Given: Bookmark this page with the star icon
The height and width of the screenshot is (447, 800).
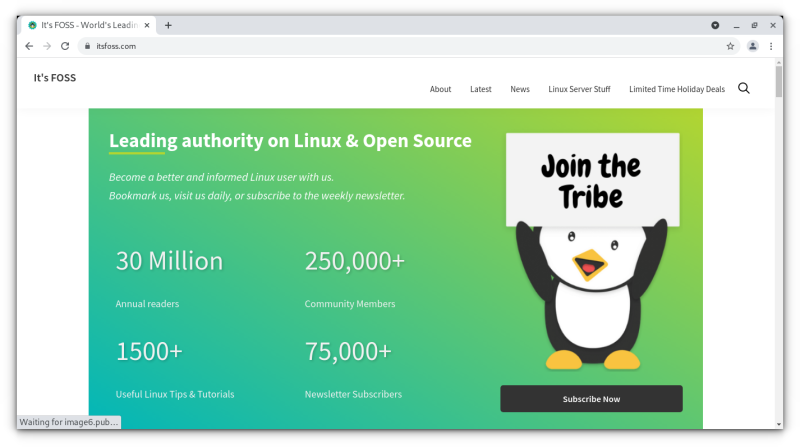Looking at the screenshot, I should 730,46.
